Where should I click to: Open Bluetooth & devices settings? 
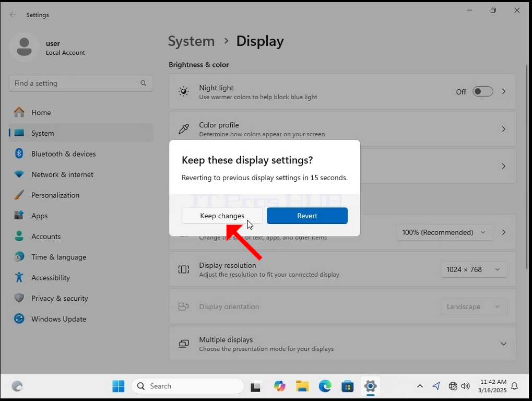(x=81, y=154)
